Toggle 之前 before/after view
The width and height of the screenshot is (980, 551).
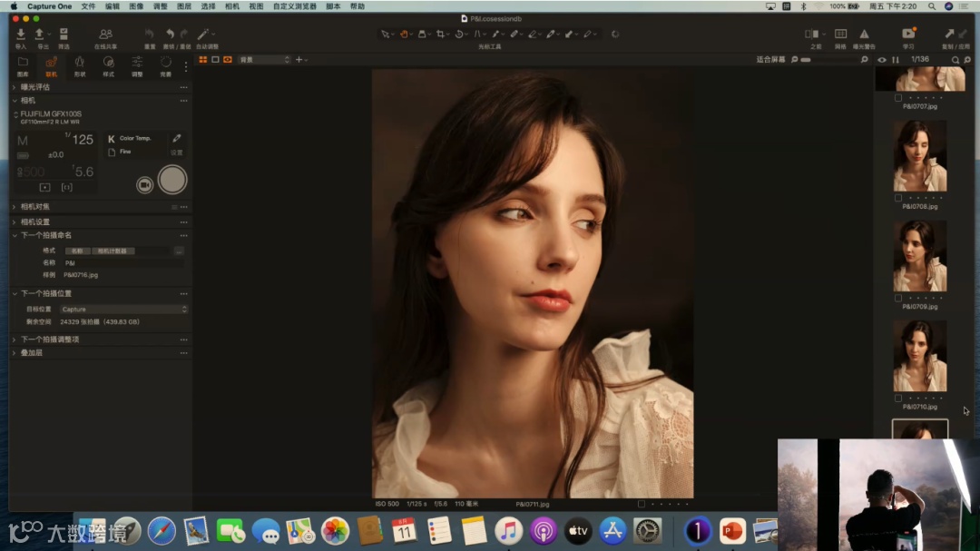pyautogui.click(x=812, y=34)
